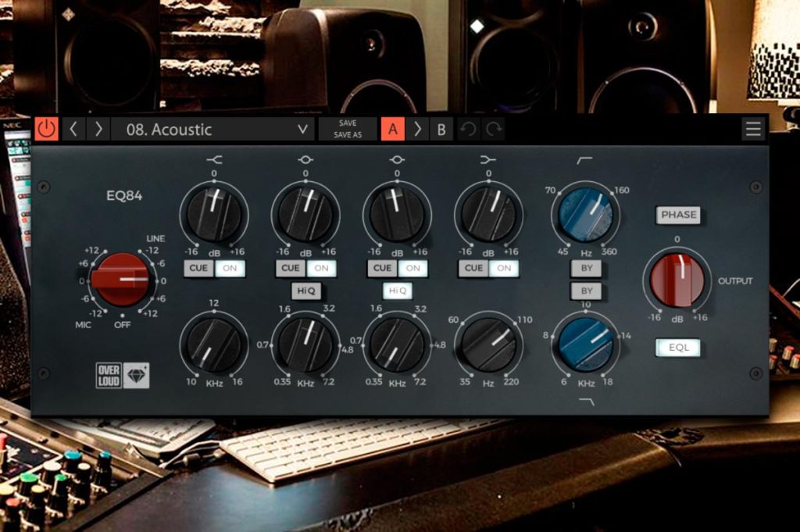
Task: Click the undo arrow icon
Action: tap(468, 130)
